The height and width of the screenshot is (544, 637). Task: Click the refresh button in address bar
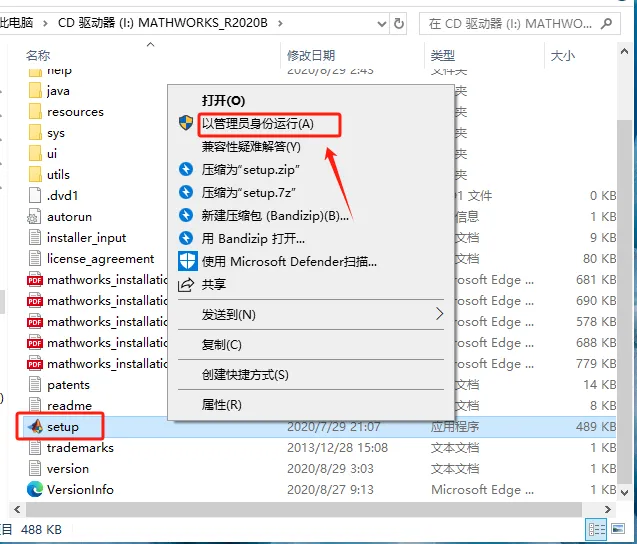pos(399,24)
